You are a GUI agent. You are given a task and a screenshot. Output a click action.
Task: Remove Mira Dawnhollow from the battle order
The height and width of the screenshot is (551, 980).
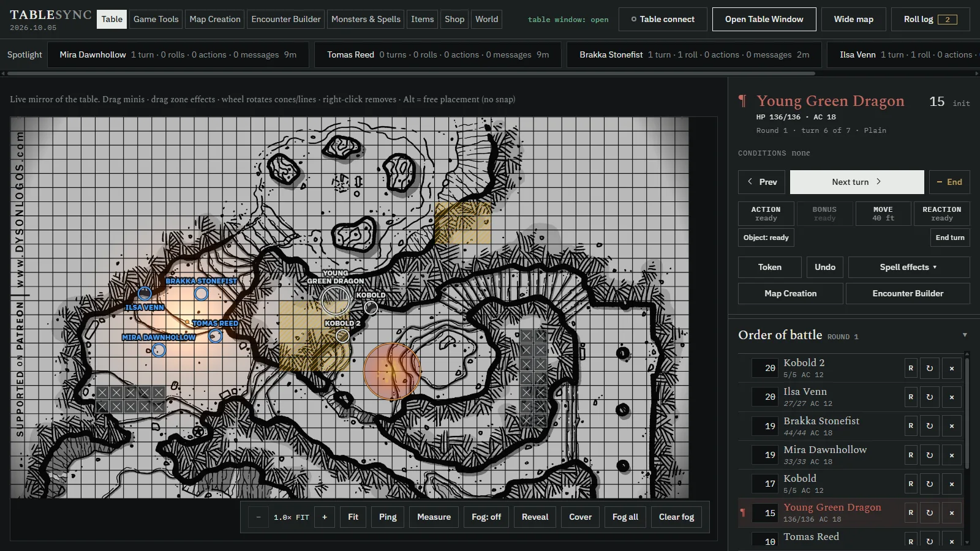[952, 455]
